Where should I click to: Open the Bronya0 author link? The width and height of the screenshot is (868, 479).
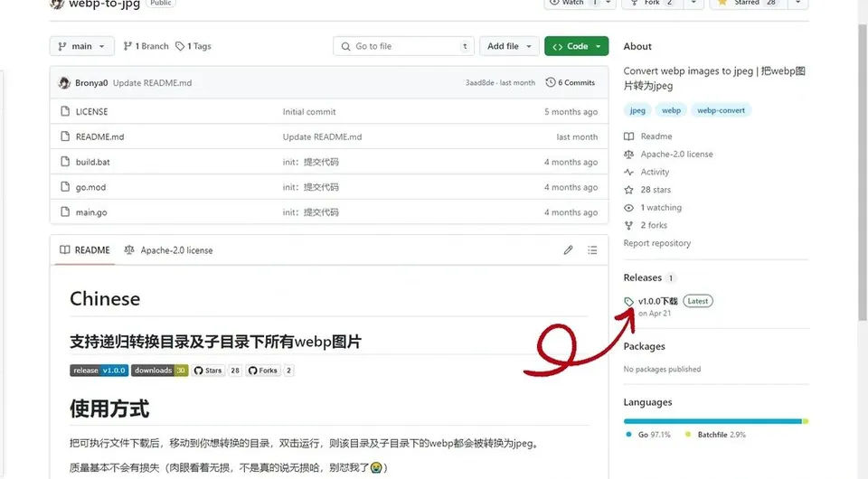click(91, 83)
